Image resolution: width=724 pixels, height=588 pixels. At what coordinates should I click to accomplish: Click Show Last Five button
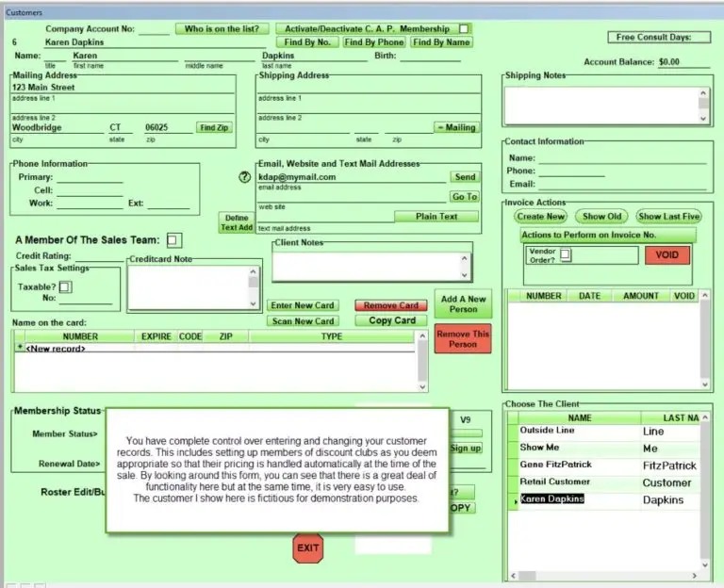(668, 217)
